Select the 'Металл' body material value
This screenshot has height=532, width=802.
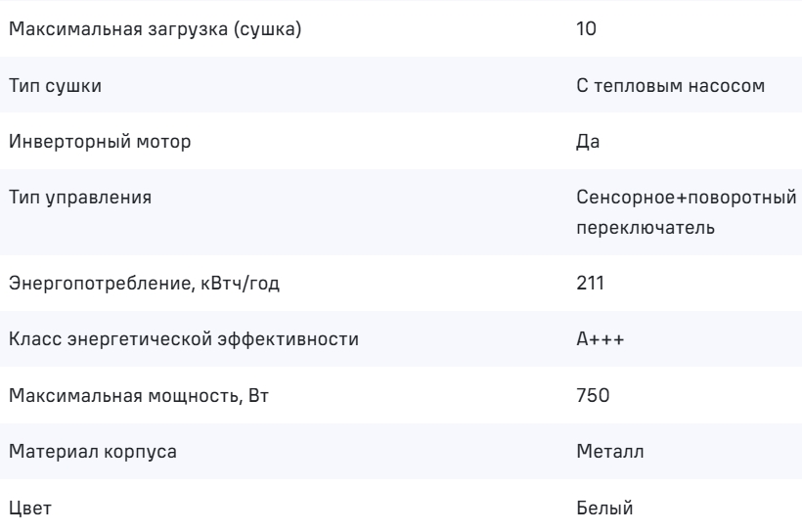(610, 454)
